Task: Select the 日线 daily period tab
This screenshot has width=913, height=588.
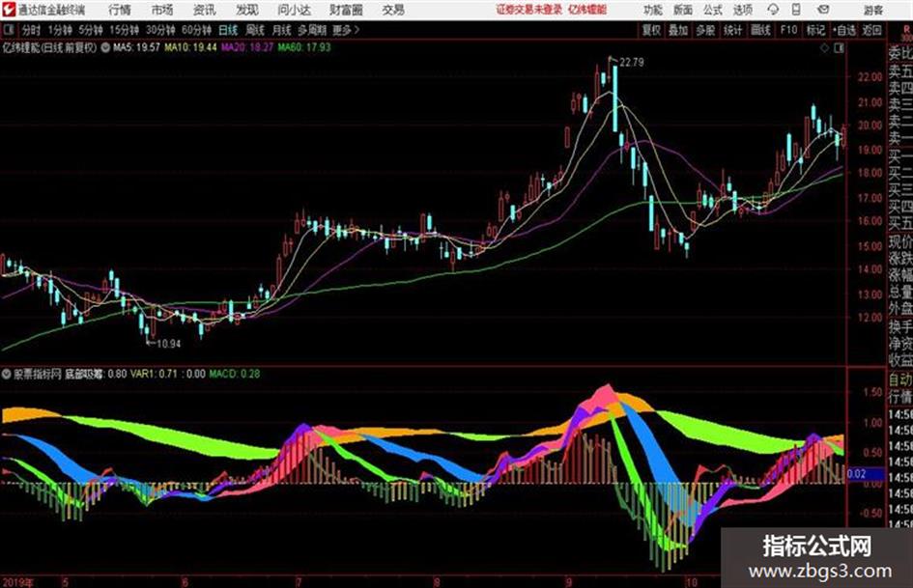Action: (228, 30)
